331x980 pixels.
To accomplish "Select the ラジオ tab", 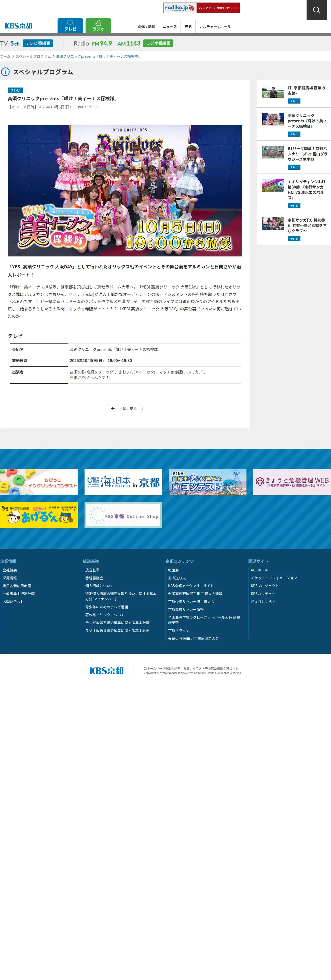I will pos(98,25).
